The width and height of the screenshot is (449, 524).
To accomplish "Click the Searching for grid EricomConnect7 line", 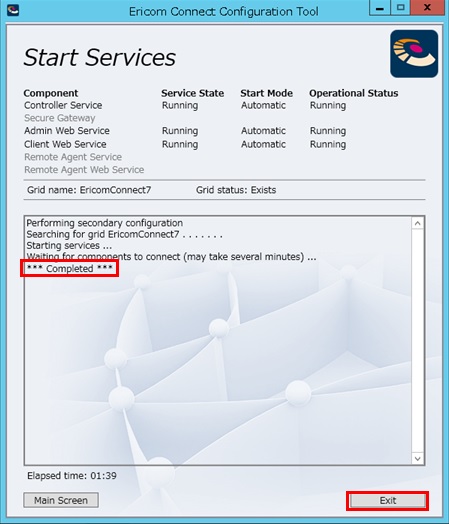I will click(124, 234).
